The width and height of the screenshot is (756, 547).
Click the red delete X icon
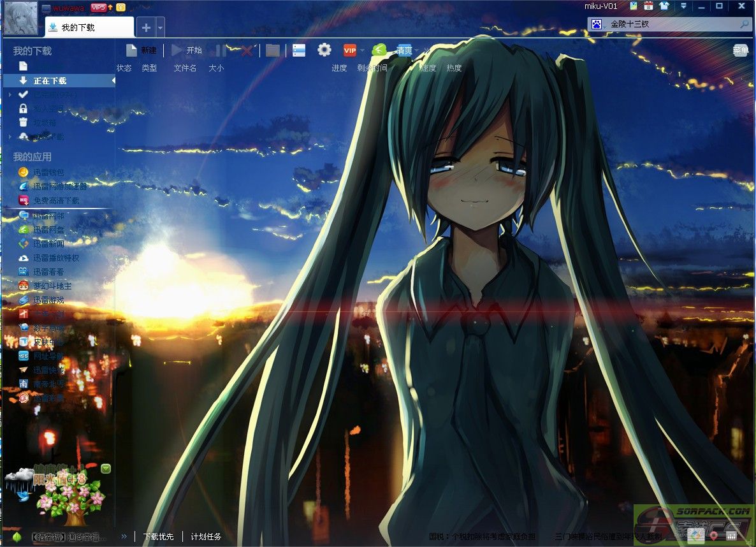247,50
